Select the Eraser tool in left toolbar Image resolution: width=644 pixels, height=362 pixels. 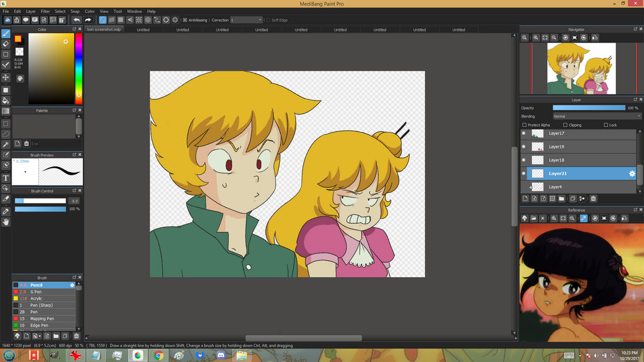coord(6,44)
